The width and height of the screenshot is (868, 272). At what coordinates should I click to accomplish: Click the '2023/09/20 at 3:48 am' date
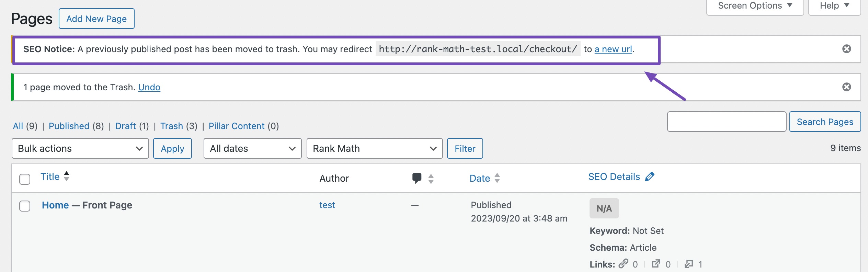point(519,218)
